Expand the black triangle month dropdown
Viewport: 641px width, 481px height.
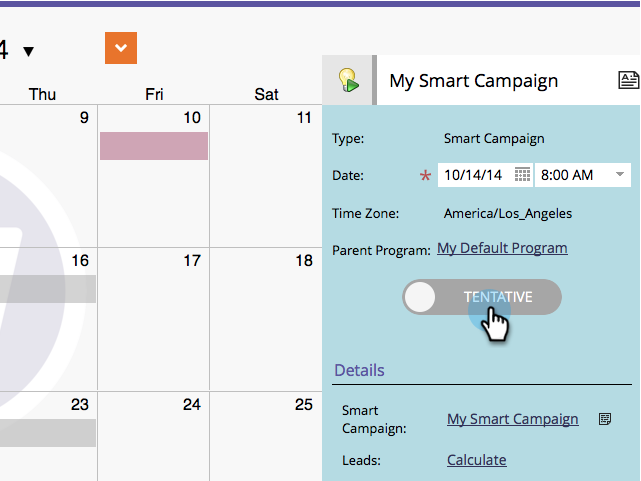(x=28, y=51)
